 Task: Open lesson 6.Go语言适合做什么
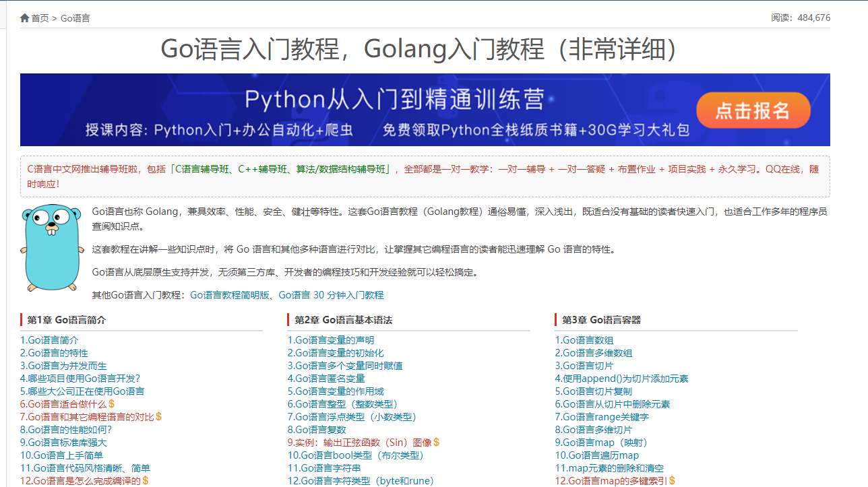pos(63,404)
